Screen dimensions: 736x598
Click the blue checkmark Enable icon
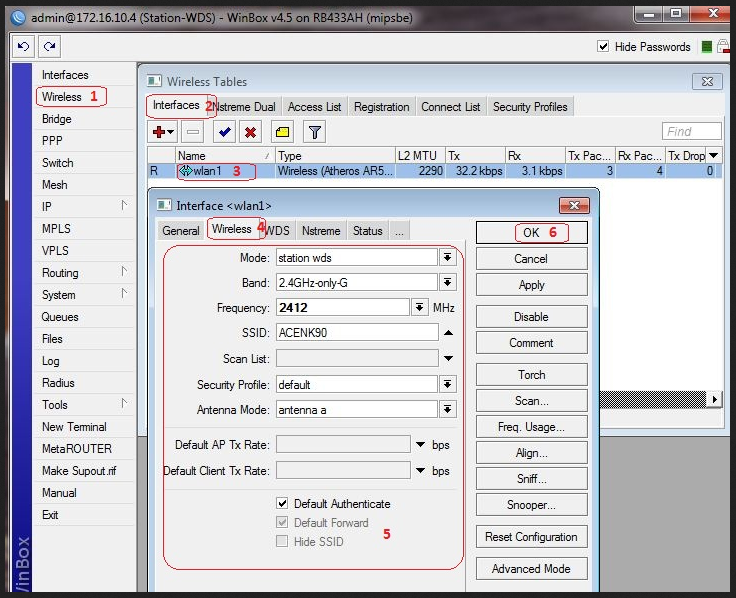click(224, 132)
